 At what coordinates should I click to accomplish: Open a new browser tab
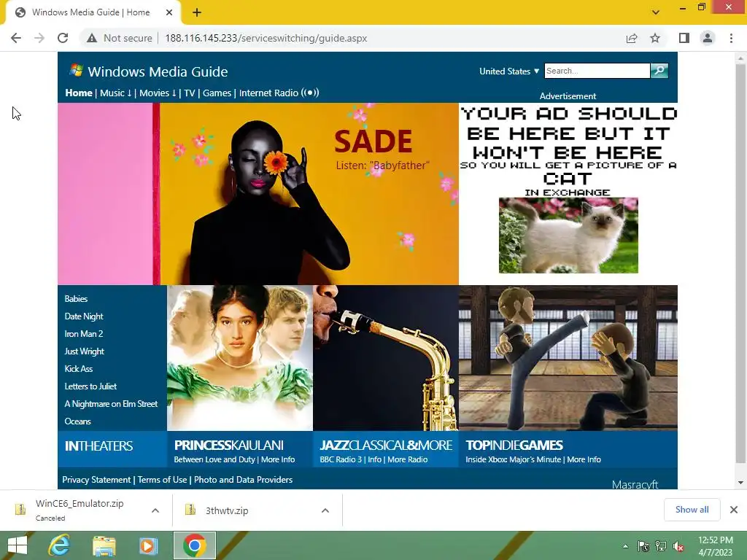197,12
